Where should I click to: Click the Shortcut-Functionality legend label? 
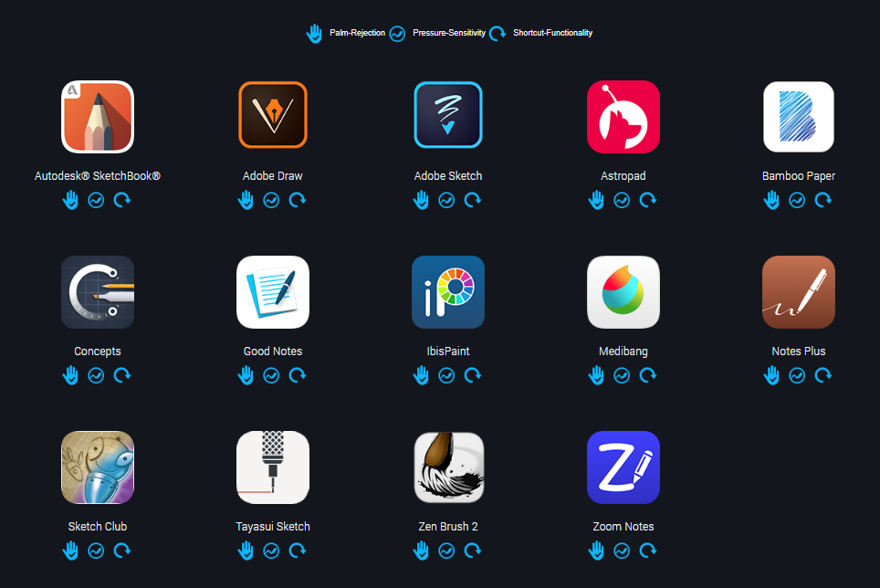point(552,33)
